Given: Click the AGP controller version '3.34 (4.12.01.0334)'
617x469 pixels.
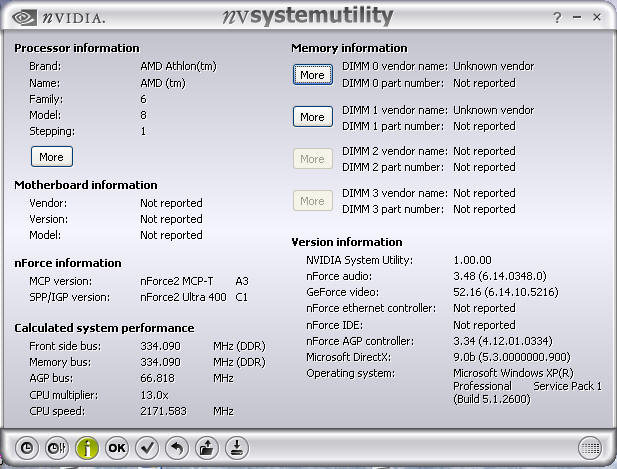Looking at the screenshot, I should coord(503,341).
